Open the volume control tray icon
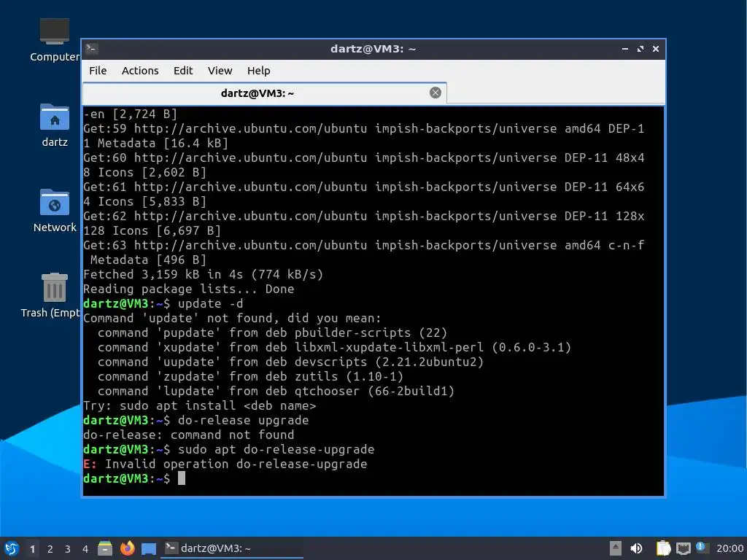747x560 pixels. pyautogui.click(x=636, y=548)
